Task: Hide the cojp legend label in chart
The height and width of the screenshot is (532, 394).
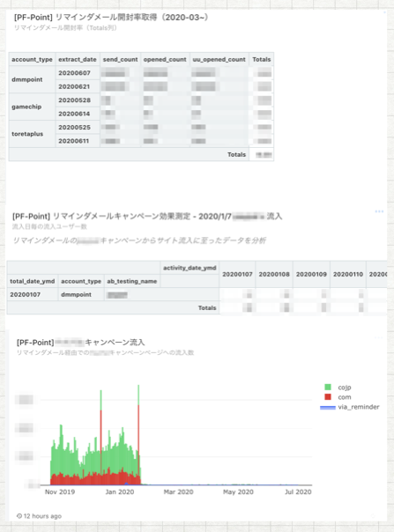Action: [x=345, y=388]
